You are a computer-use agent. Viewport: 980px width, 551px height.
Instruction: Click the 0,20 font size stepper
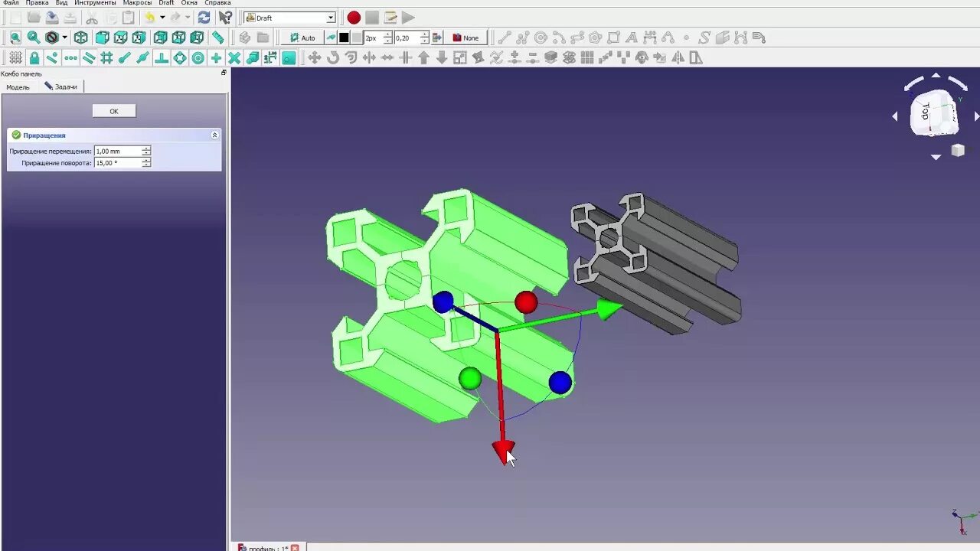426,37
